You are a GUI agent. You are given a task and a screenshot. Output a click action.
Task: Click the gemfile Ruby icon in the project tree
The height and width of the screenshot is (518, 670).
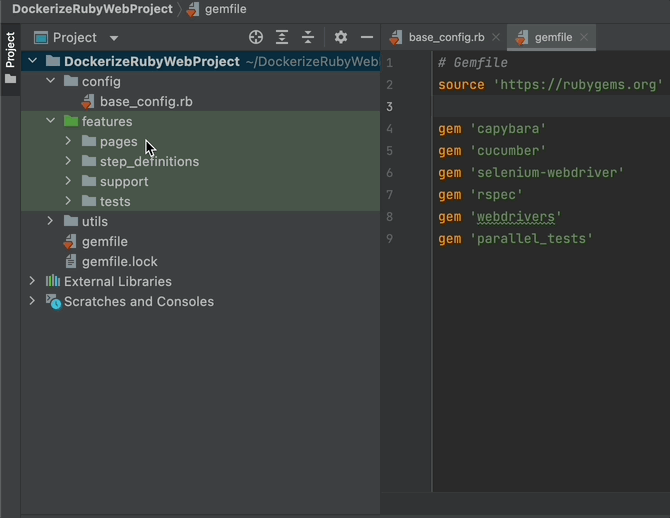pos(70,242)
